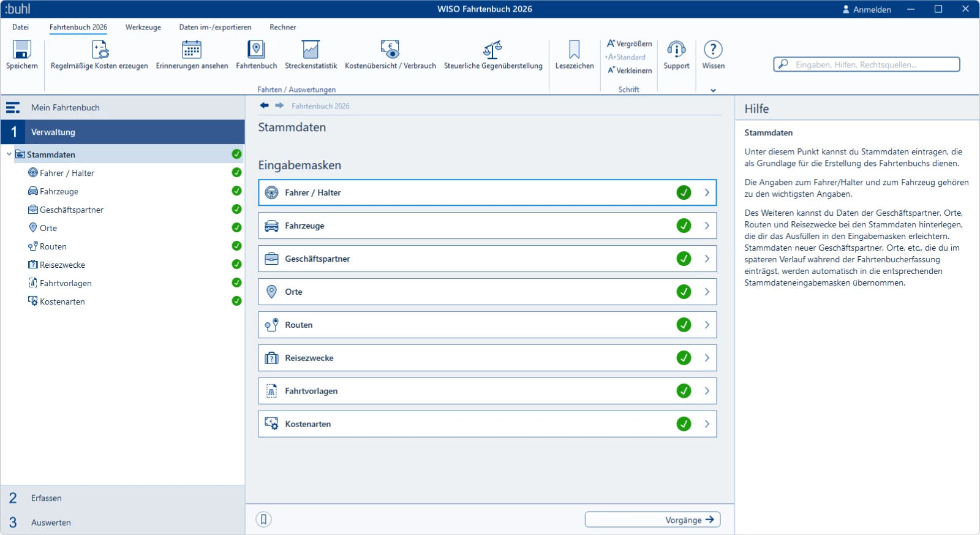Image resolution: width=980 pixels, height=535 pixels.
Task: Collapse the Stammdaten tree node
Action: click(9, 154)
